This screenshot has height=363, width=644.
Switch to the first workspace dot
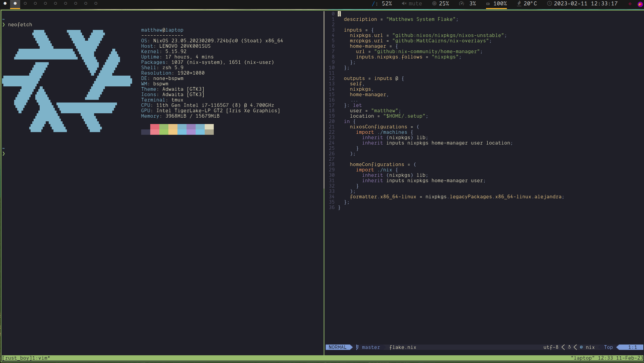pos(5,3)
